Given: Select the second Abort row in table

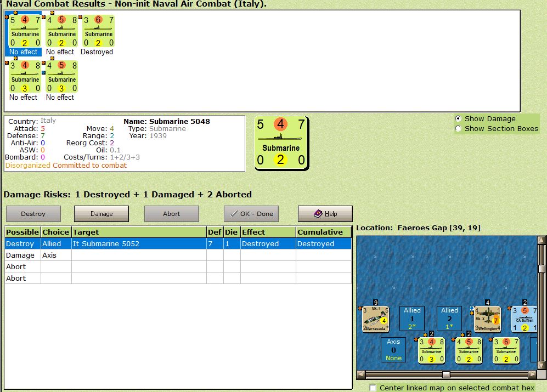Looking at the screenshot, I should [x=178, y=278].
